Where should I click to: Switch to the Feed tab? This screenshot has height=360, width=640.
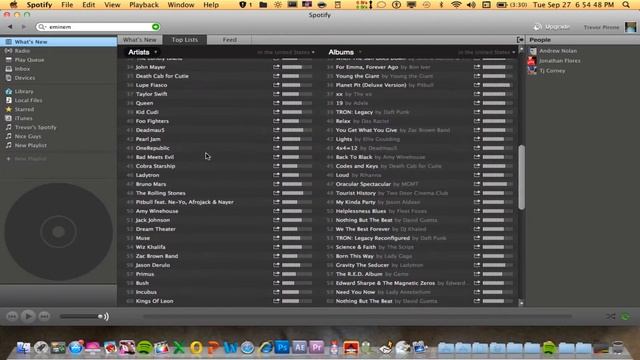(229, 40)
